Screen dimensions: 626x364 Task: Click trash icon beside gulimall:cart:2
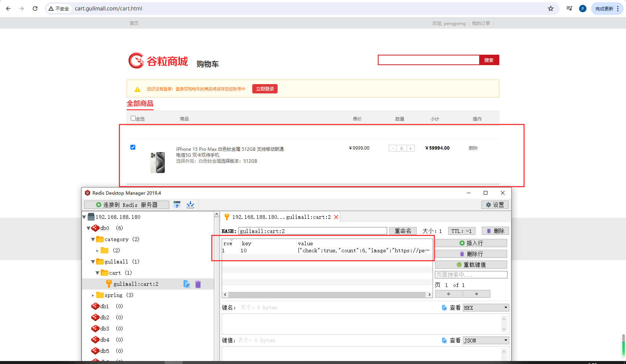point(198,284)
